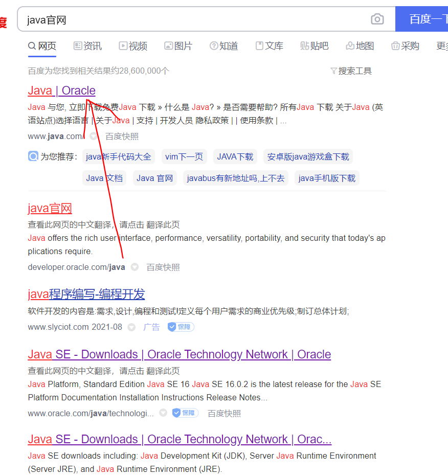Open the 图片 tab
448x476 pixels.
tap(178, 46)
